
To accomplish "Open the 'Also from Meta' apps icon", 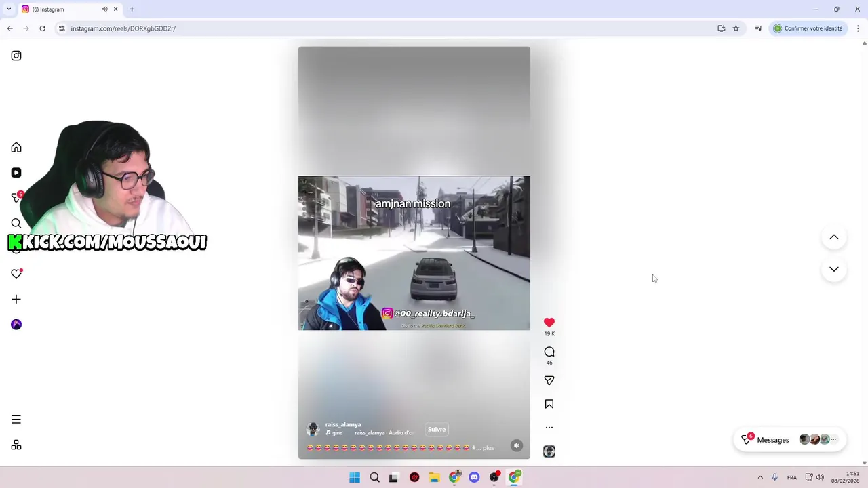I will pyautogui.click(x=16, y=445).
